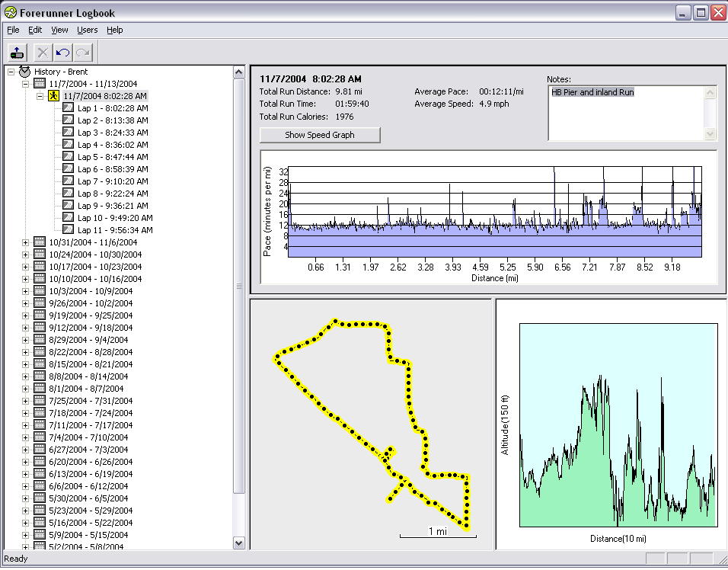728x570 pixels.
Task: Open the File menu
Action: pos(13,30)
